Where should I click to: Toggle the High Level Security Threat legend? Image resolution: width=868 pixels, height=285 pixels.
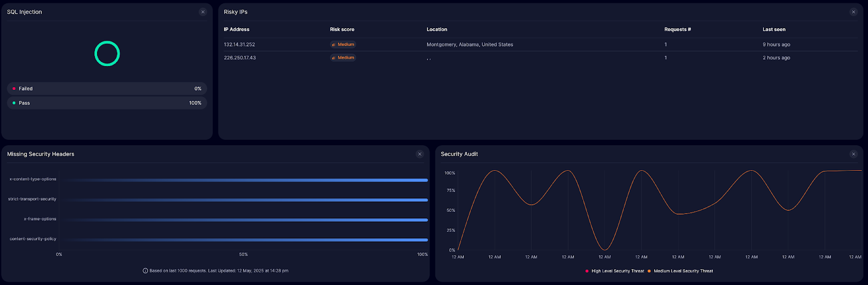pyautogui.click(x=615, y=271)
